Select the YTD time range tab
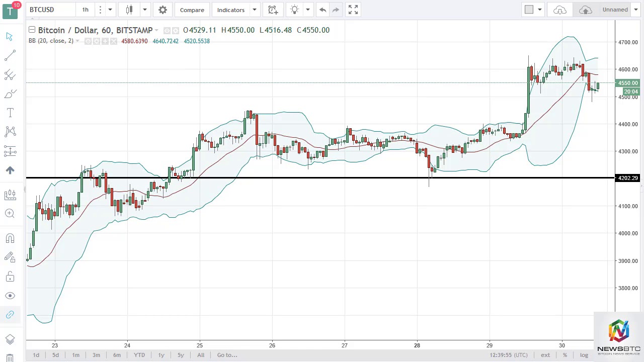The width and height of the screenshot is (644, 362). [x=139, y=355]
